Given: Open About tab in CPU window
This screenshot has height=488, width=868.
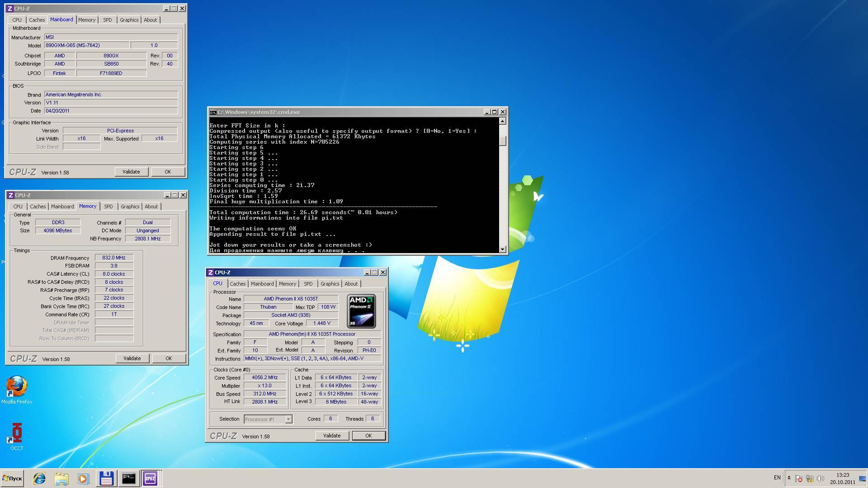Looking at the screenshot, I should (351, 284).
